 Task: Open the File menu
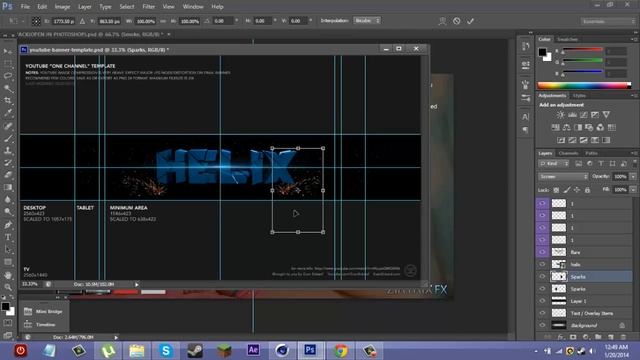coord(25,7)
